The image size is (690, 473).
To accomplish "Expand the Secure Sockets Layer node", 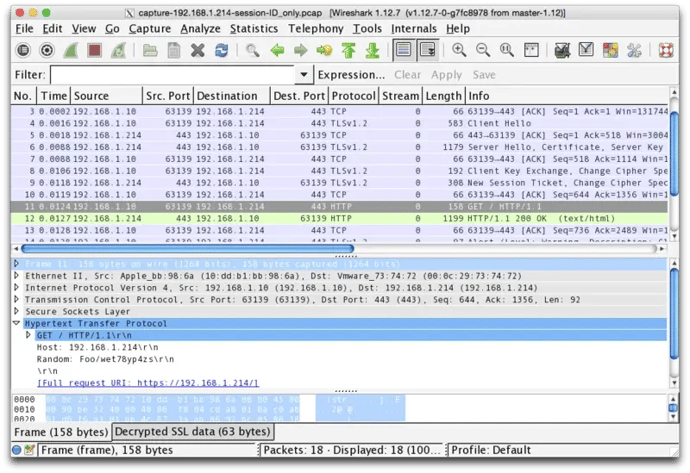I will pos(17,311).
